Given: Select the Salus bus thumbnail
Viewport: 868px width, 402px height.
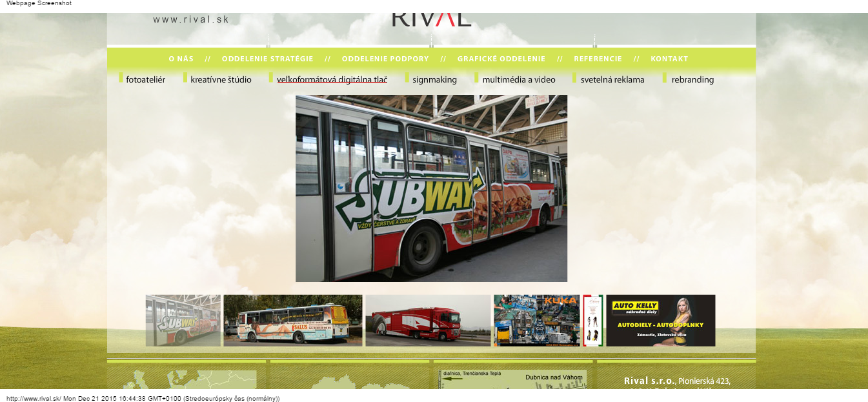Looking at the screenshot, I should [293, 321].
